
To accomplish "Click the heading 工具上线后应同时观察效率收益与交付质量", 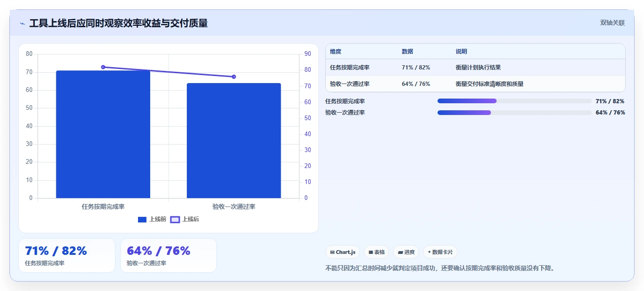I will click(118, 23).
